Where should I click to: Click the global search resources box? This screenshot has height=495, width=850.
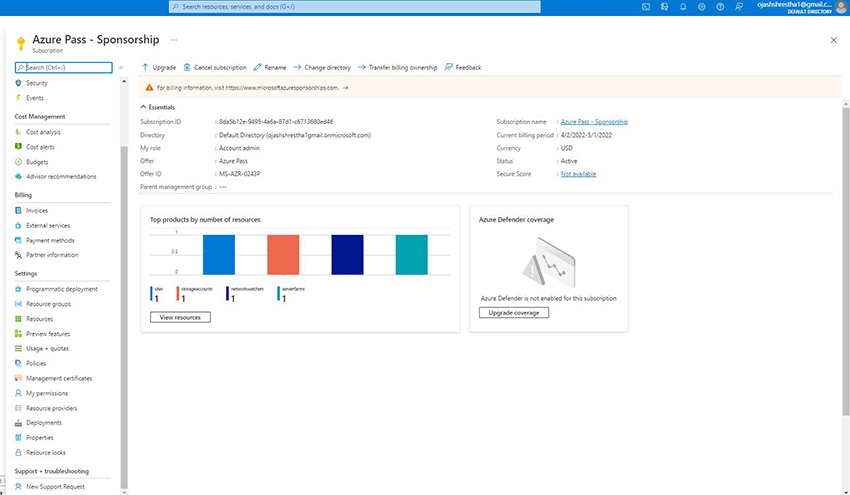(x=355, y=7)
